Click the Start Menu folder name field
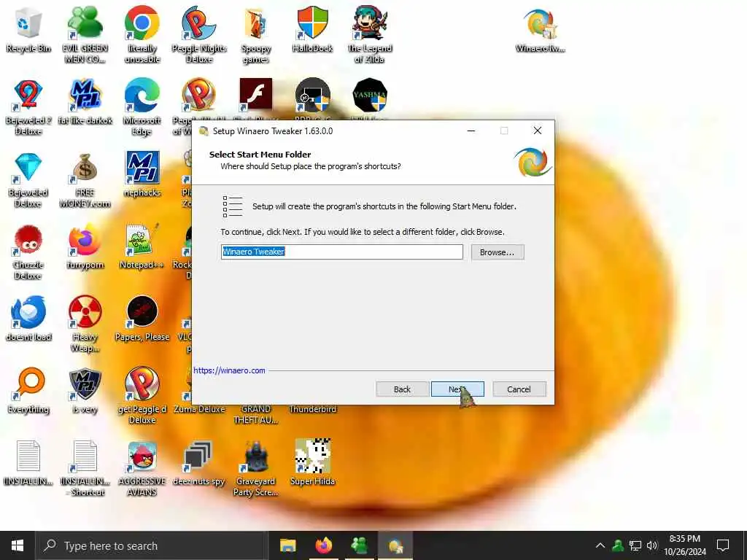The width and height of the screenshot is (747, 560). pyautogui.click(x=341, y=252)
